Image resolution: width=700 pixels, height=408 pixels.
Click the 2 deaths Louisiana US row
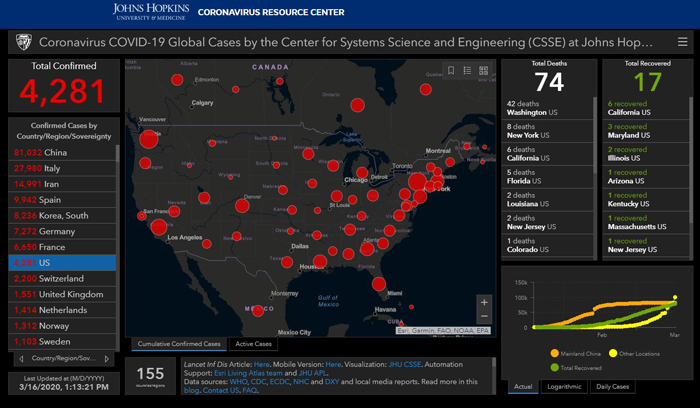point(547,200)
